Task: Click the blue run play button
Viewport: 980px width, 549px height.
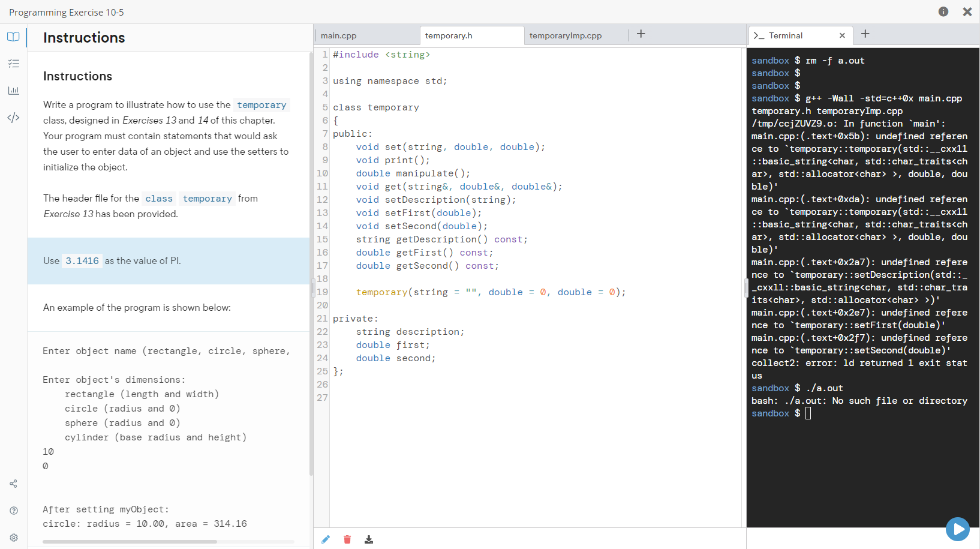Action: tap(958, 529)
